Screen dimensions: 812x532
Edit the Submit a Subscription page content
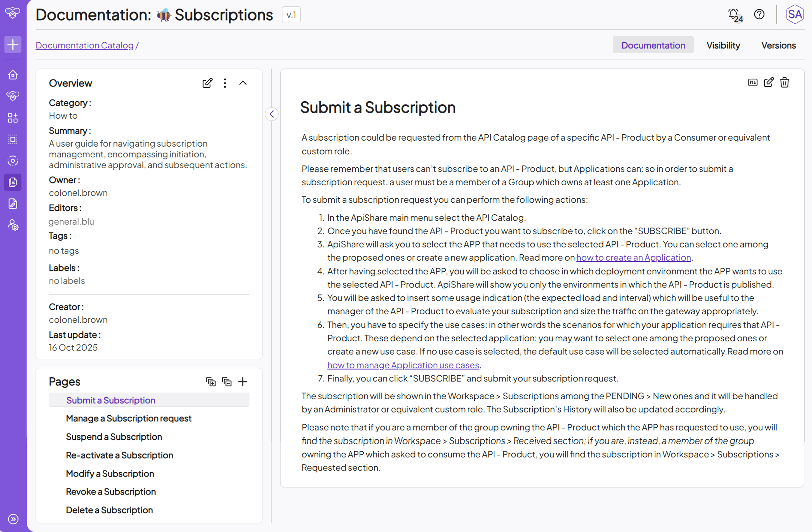click(x=769, y=83)
